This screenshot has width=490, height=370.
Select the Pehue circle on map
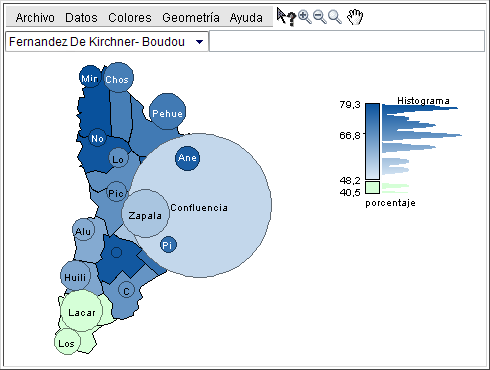click(167, 111)
